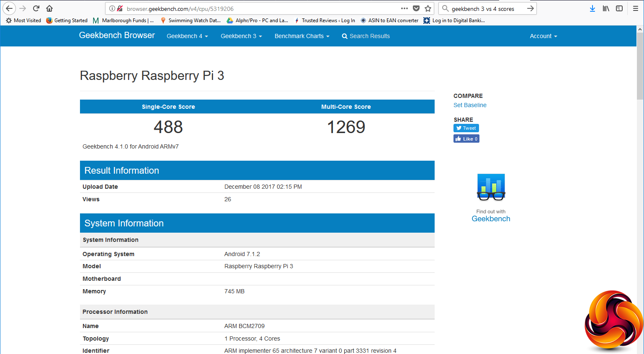Click the Single-Core Score column header
The height and width of the screenshot is (354, 644).
tap(168, 107)
